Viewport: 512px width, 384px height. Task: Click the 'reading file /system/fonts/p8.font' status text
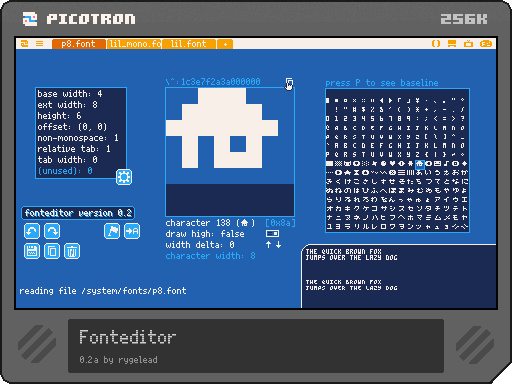pos(103,291)
